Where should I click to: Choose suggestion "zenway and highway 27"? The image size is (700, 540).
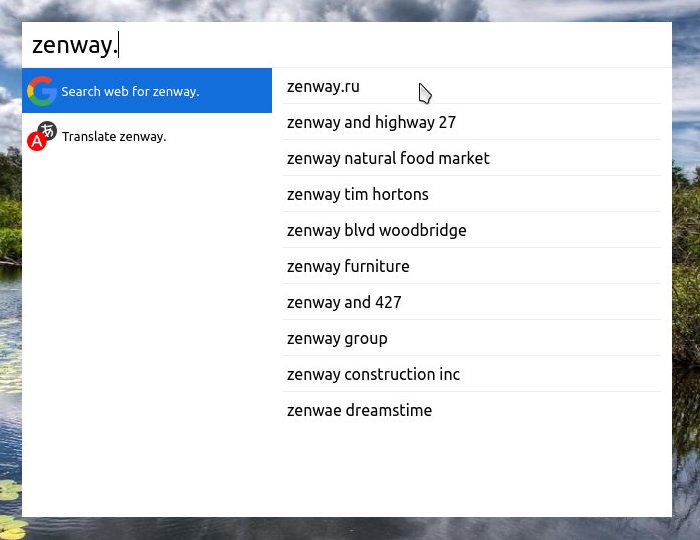click(471, 122)
